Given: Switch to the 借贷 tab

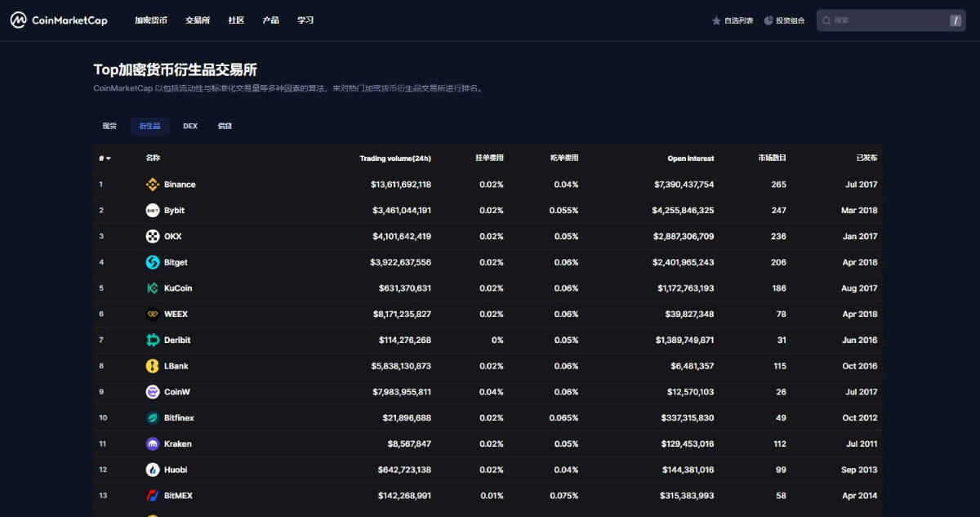Looking at the screenshot, I should click(x=225, y=126).
